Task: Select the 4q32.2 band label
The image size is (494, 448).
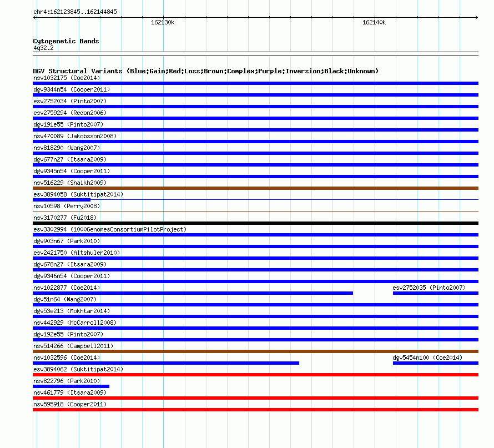Action: [x=43, y=48]
